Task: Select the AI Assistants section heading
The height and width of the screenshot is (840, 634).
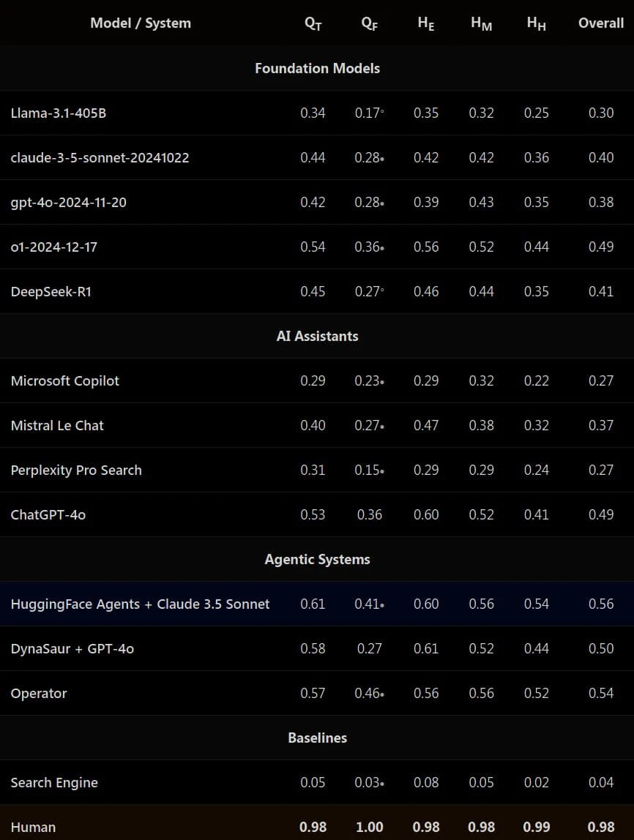Action: pyautogui.click(x=317, y=336)
